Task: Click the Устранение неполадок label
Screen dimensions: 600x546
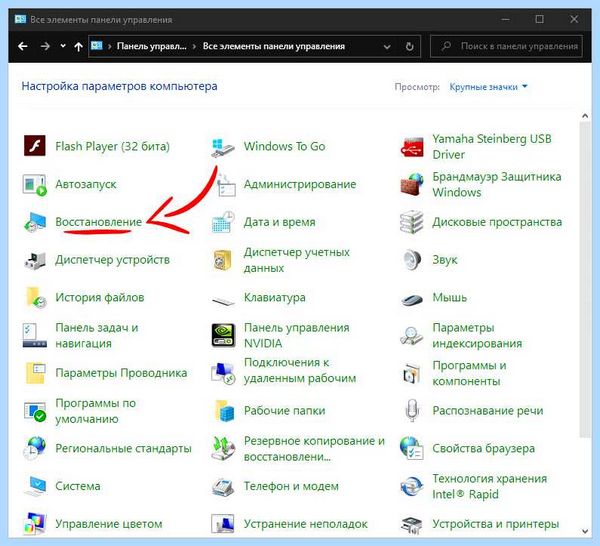Action: [x=306, y=524]
